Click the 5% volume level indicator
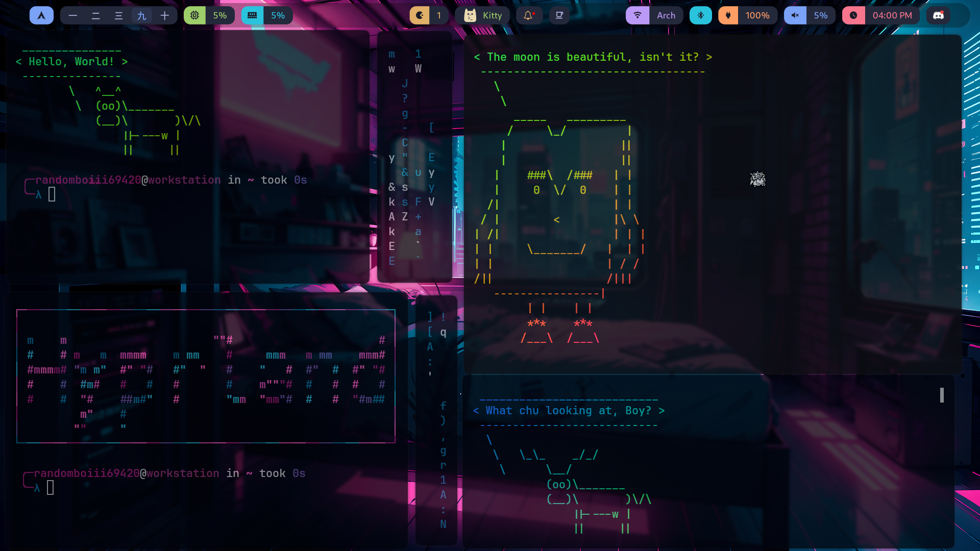The width and height of the screenshot is (980, 551). [820, 15]
